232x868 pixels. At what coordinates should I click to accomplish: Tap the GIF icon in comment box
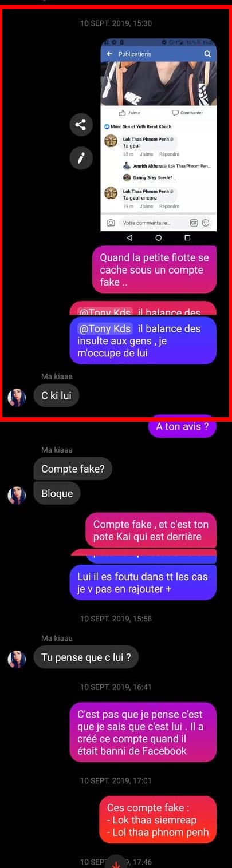(194, 223)
